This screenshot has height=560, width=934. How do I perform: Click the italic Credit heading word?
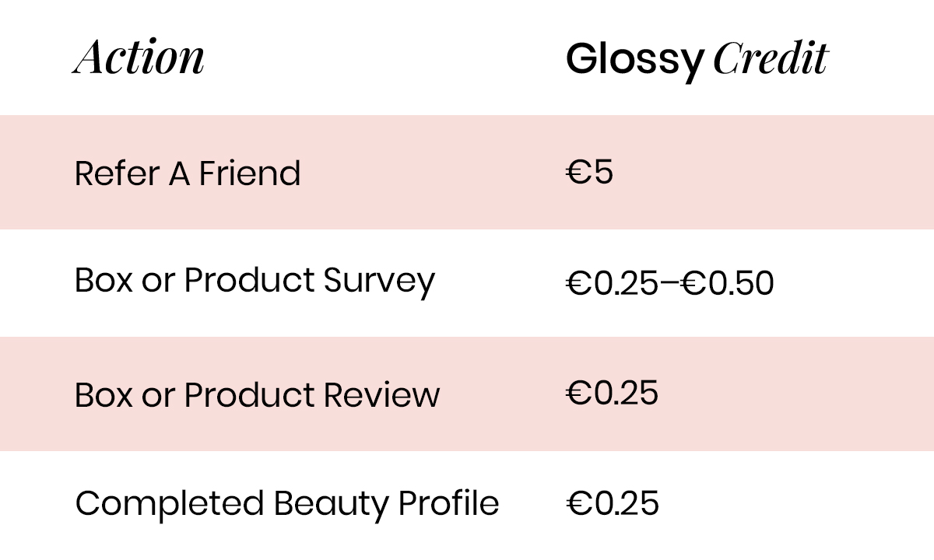click(771, 58)
